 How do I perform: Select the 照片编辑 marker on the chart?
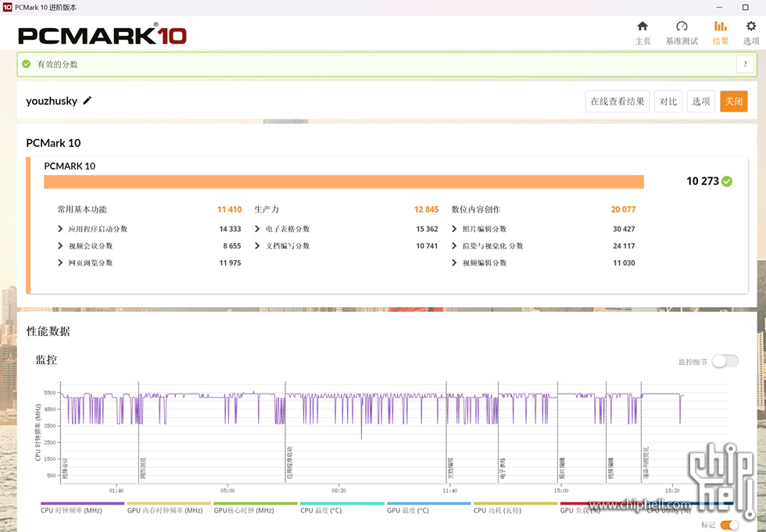point(562,468)
